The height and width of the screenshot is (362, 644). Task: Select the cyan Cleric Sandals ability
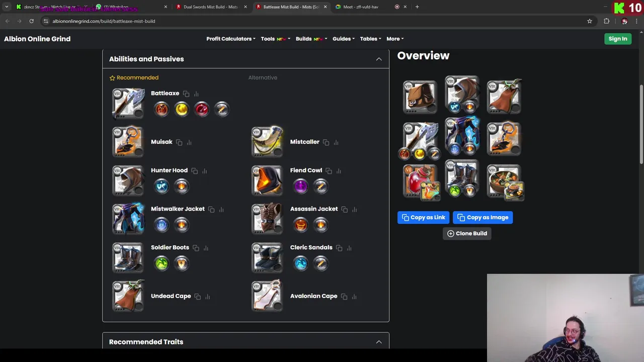tap(301, 263)
